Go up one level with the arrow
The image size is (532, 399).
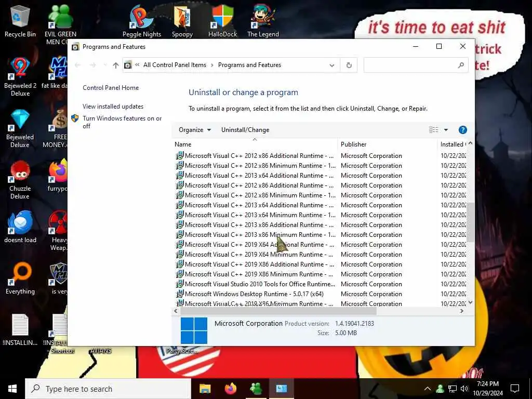pos(116,65)
